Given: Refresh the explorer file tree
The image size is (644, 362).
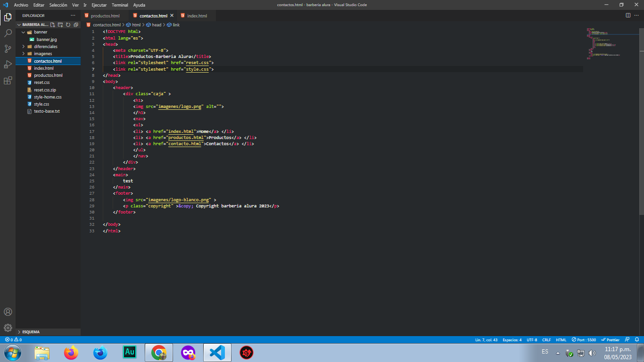Looking at the screenshot, I should click(68, 25).
